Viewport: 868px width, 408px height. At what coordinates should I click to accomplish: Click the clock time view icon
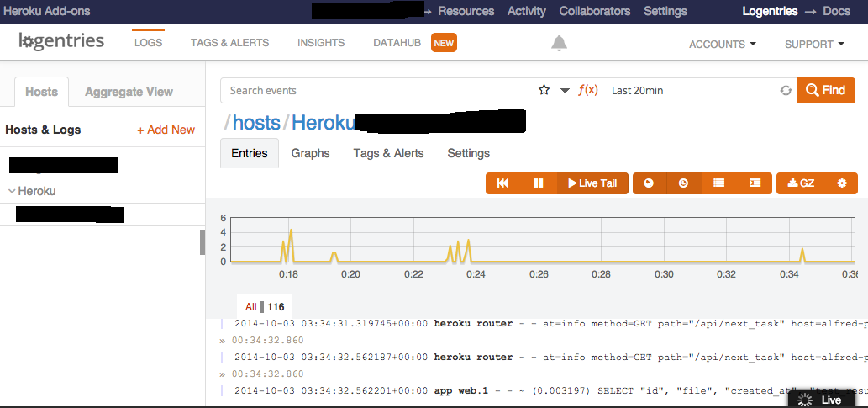pyautogui.click(x=683, y=183)
